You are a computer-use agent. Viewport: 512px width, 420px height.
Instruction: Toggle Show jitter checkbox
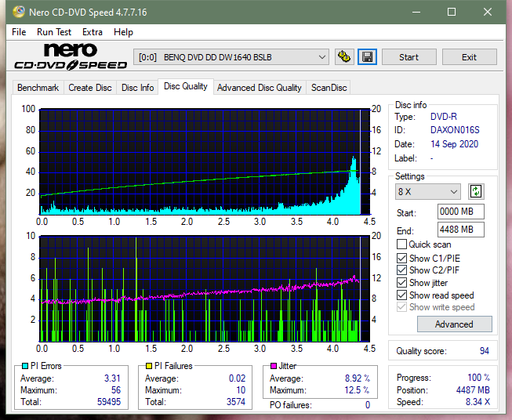[401, 283]
